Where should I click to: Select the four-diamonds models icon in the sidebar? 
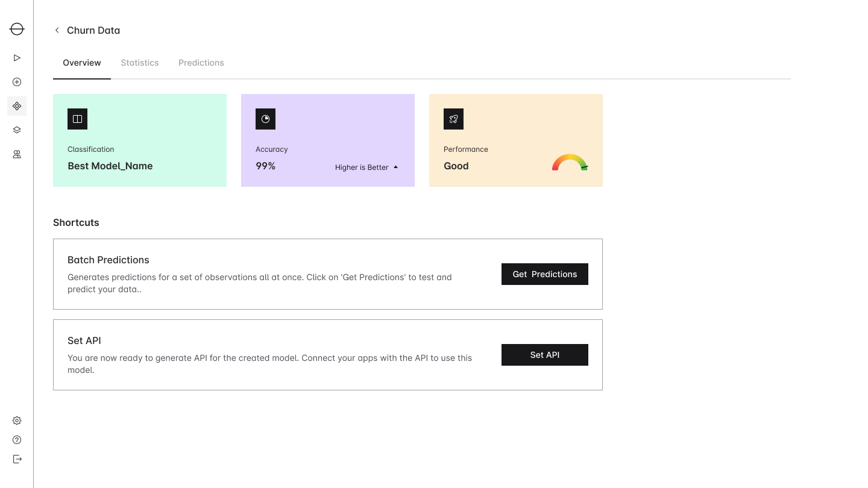tap(17, 106)
